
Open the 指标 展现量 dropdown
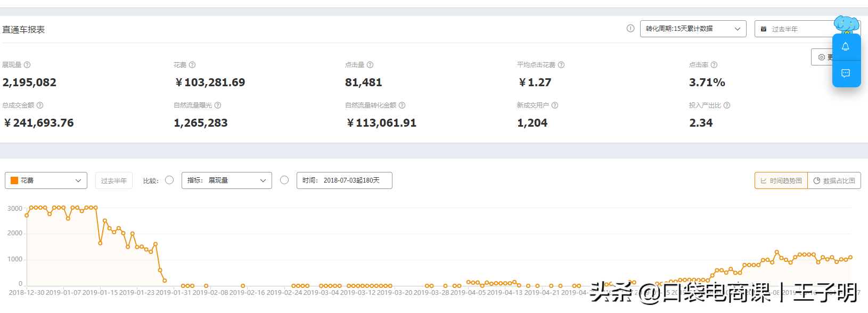point(227,180)
